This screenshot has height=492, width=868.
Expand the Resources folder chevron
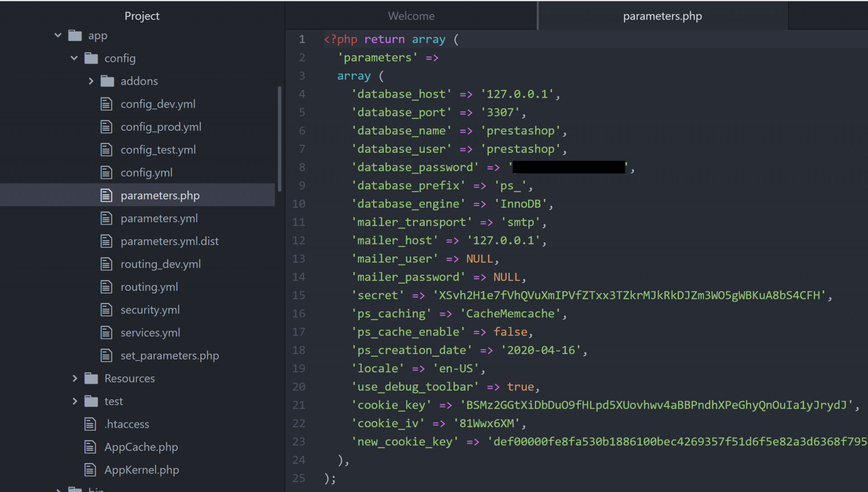coord(75,378)
